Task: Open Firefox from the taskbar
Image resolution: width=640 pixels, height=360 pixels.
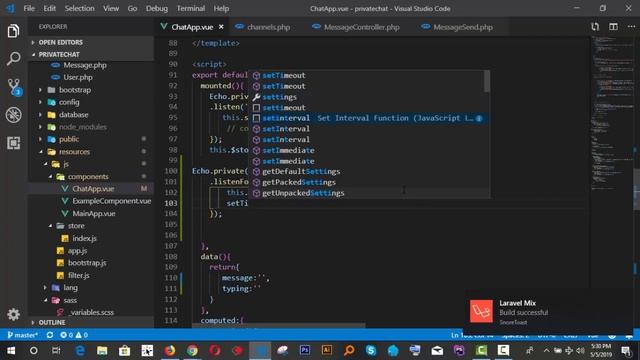Action: pos(169,350)
